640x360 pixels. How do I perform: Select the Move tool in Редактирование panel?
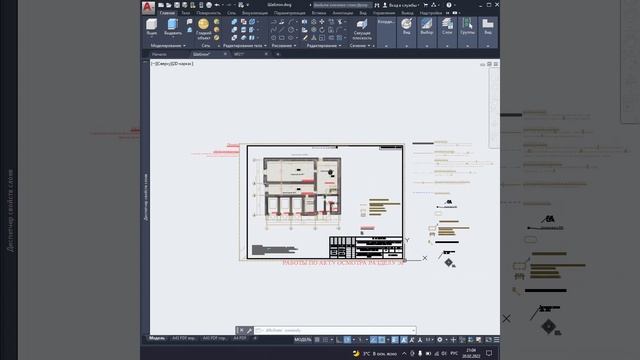click(322, 22)
